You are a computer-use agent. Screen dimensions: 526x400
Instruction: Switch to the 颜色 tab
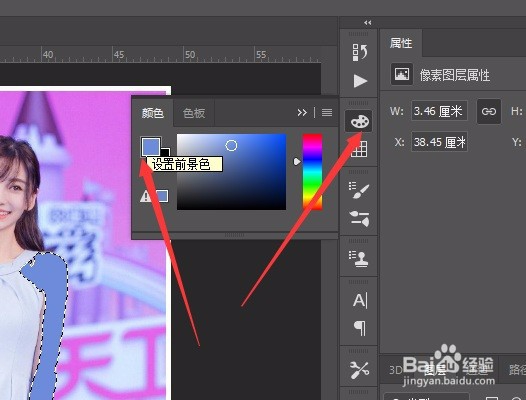tap(153, 113)
